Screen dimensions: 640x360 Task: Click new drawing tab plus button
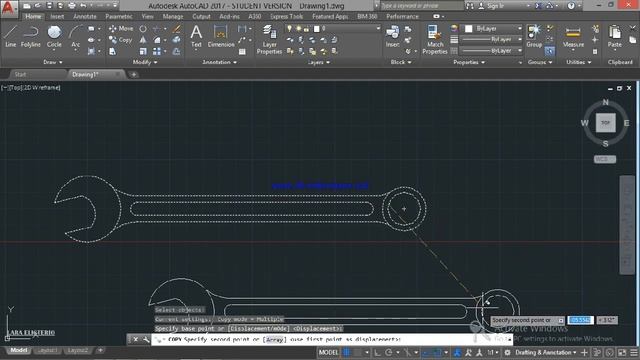click(133, 74)
